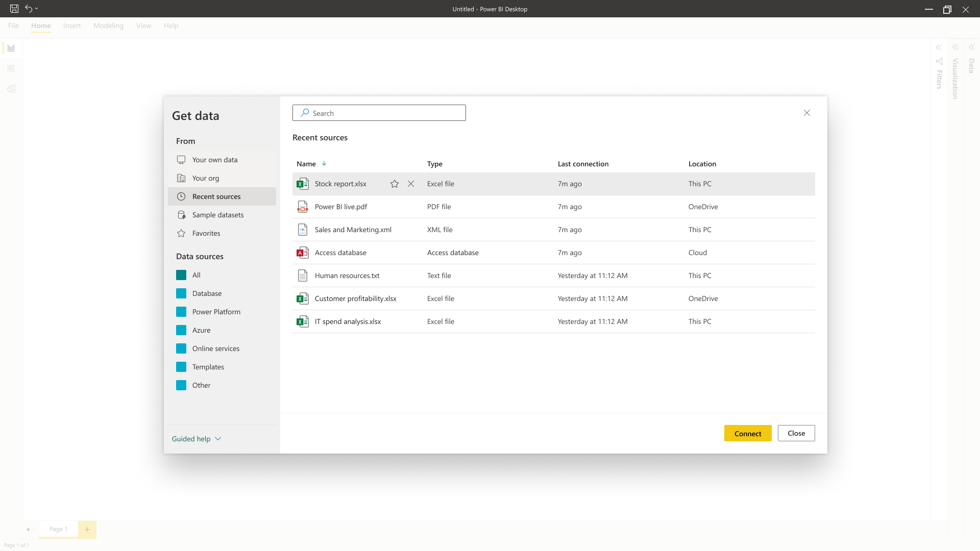The image size is (980, 551).
Task: Select the Azure data source category
Action: 201,330
